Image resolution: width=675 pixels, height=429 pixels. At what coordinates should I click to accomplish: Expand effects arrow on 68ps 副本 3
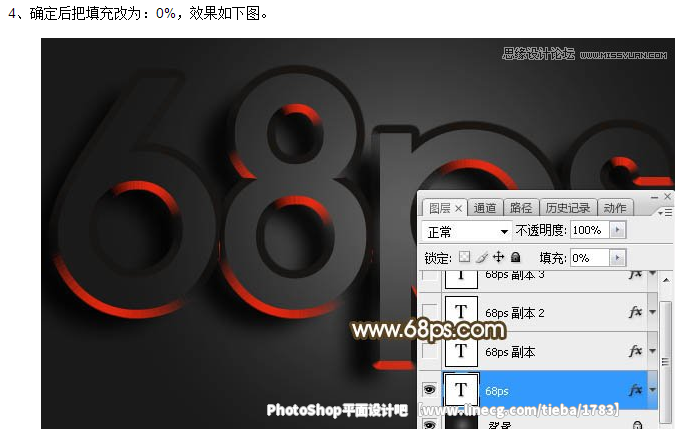[652, 274]
